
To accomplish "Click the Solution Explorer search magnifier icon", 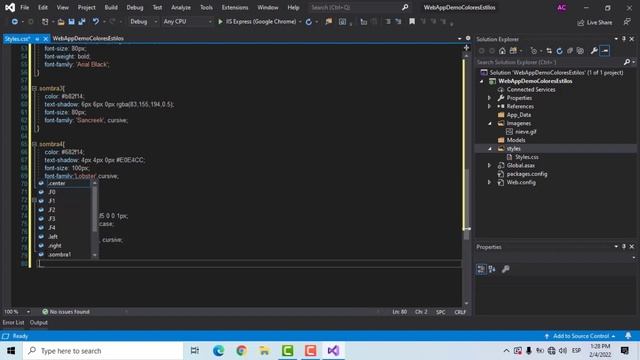I will click(627, 62).
